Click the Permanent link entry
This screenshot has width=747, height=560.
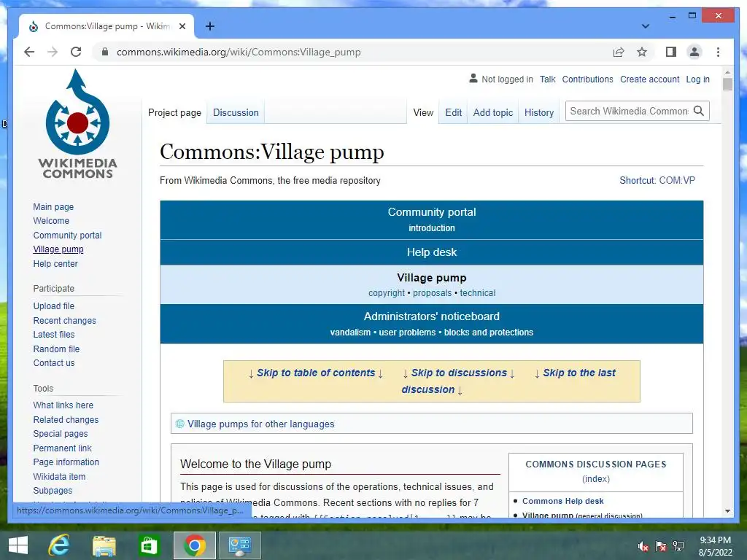[63, 448]
